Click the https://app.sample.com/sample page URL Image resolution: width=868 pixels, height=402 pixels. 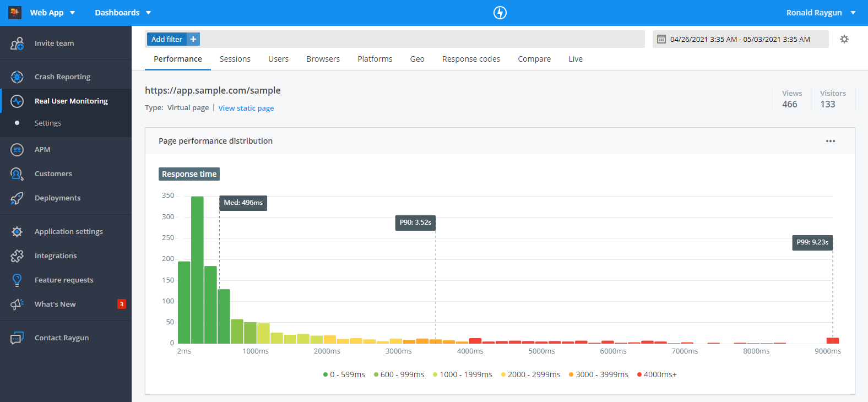213,90
